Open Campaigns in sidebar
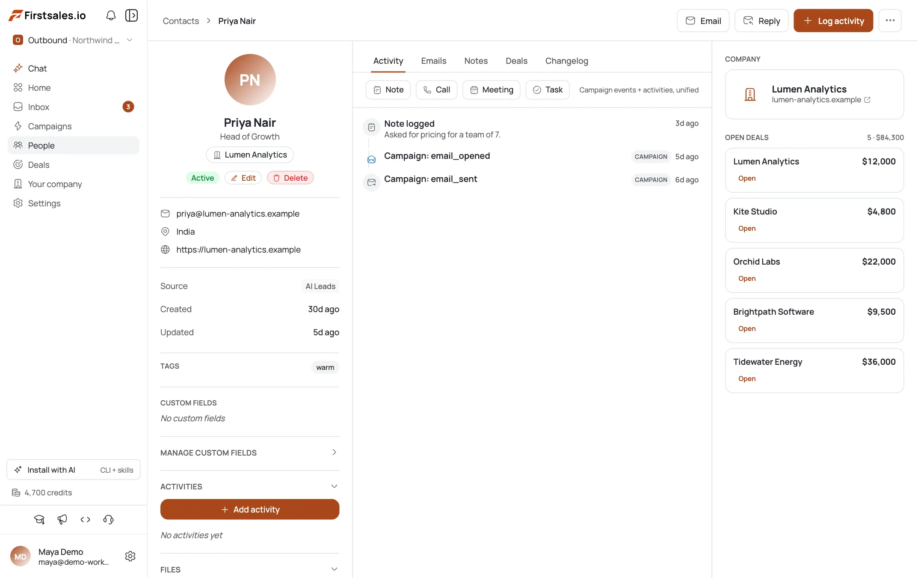924x578 pixels. pos(74,126)
